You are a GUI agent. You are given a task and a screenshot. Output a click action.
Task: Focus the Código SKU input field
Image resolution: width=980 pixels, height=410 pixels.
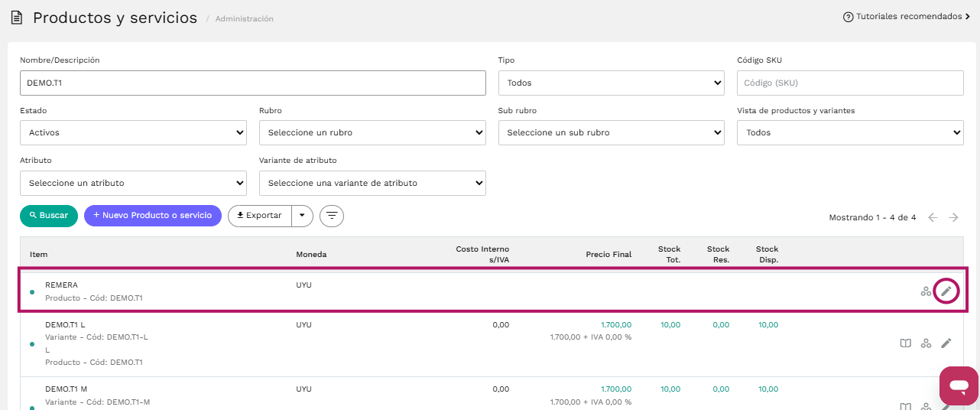pyautogui.click(x=850, y=83)
